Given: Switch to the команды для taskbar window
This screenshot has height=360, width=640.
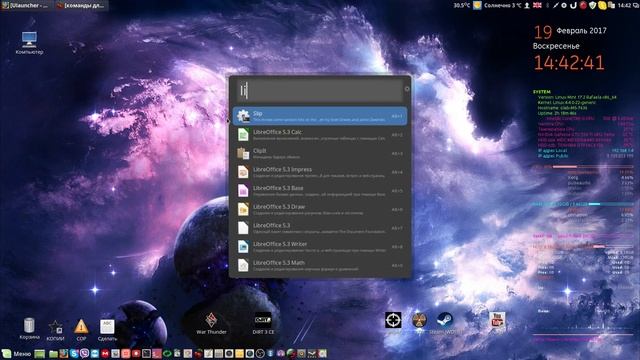Looking at the screenshot, I should 81,5.
